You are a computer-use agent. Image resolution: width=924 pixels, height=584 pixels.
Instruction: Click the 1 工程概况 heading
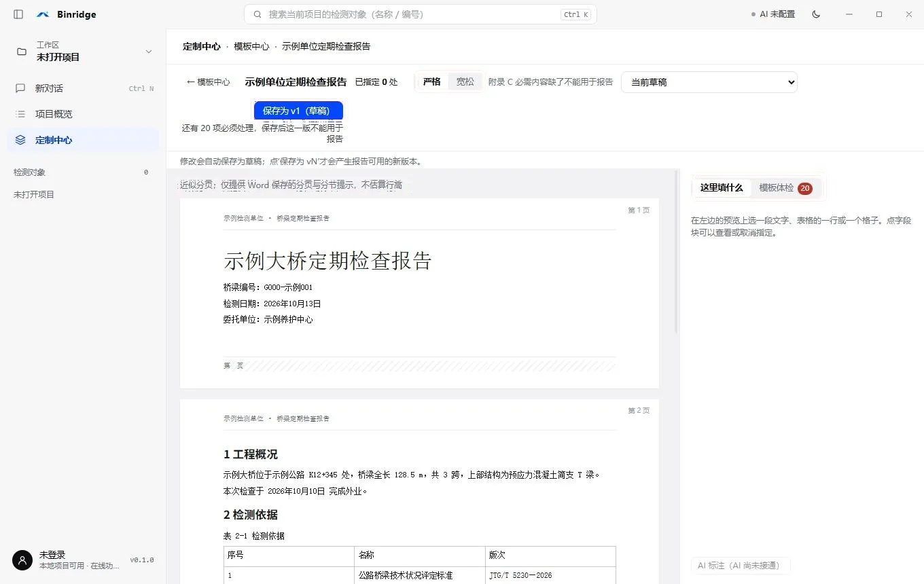[x=251, y=454]
